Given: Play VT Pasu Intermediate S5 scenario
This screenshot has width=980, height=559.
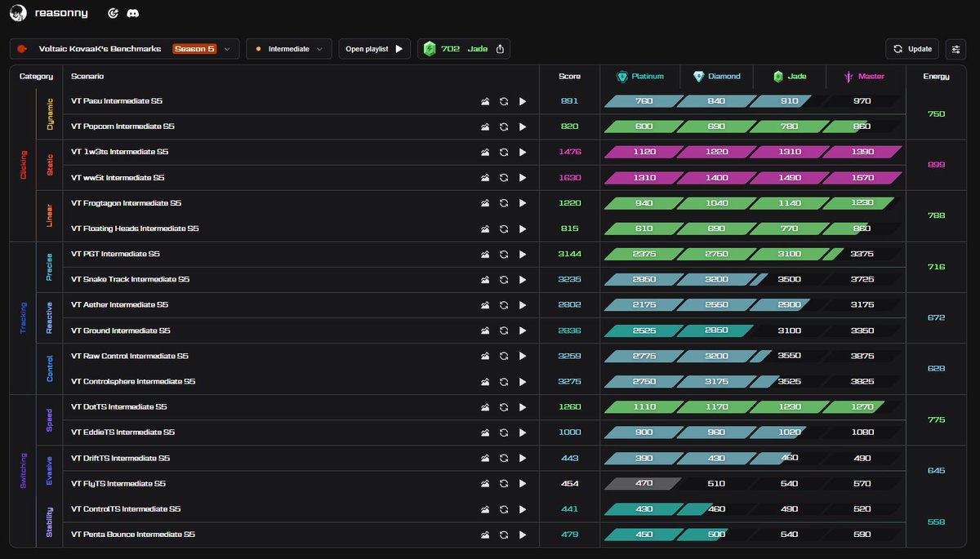Looking at the screenshot, I should coord(523,101).
